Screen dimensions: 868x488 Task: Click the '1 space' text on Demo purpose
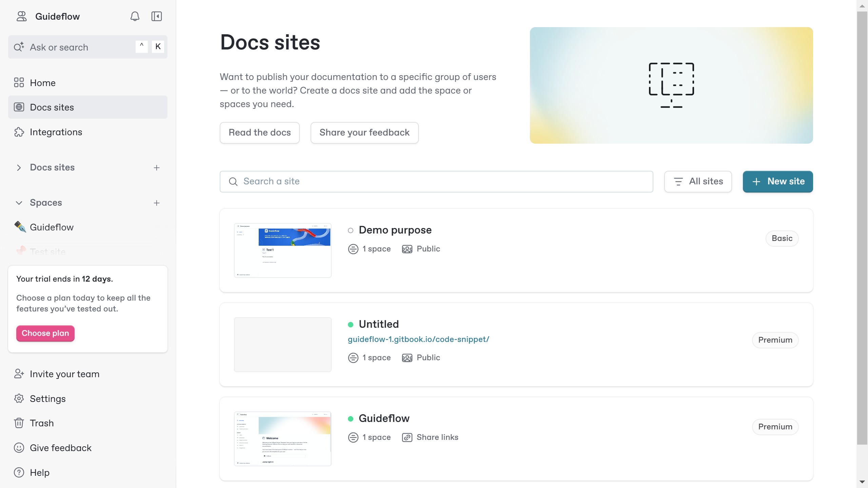pyautogui.click(x=376, y=249)
